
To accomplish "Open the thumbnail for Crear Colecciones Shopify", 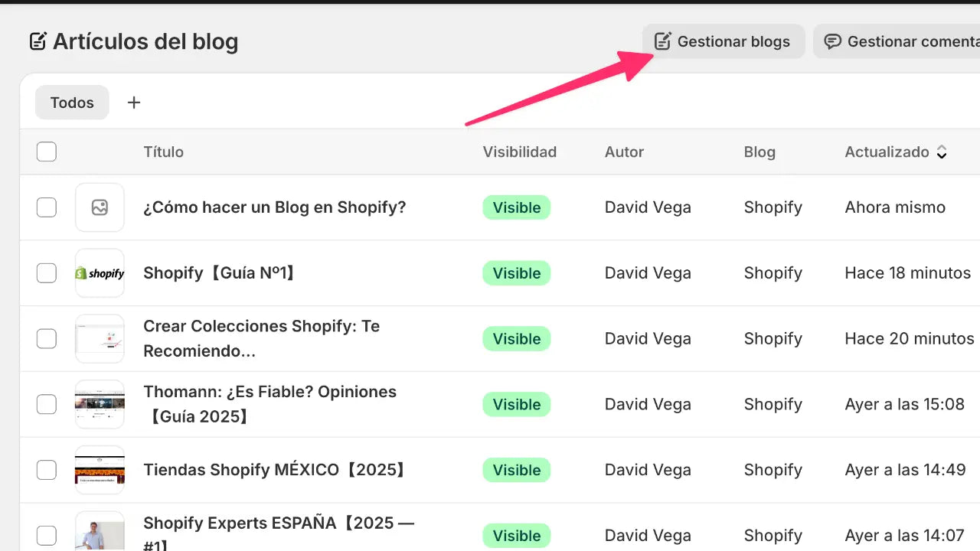I will (x=100, y=338).
